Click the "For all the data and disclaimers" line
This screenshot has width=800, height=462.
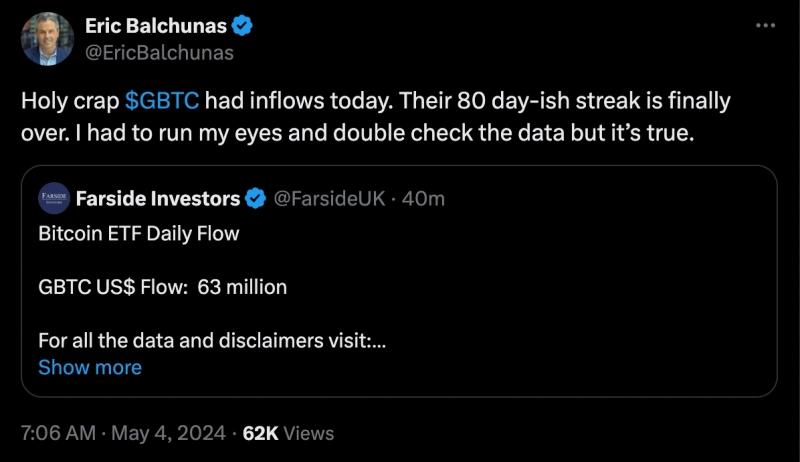pos(212,340)
